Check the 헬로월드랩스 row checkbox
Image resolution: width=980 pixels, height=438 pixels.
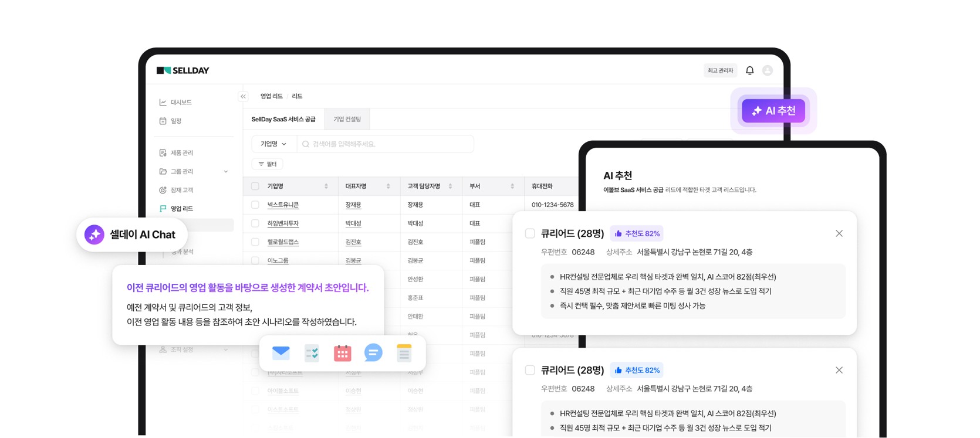(255, 242)
